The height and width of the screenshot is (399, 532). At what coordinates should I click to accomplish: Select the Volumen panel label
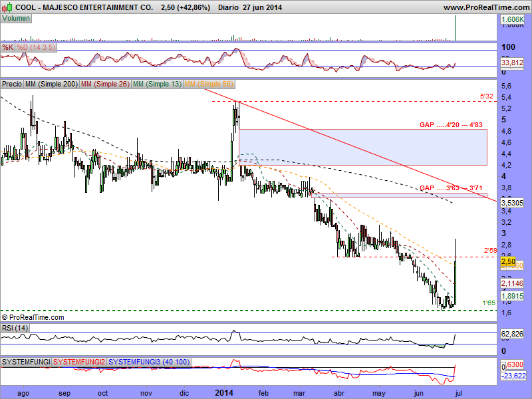tap(16, 19)
